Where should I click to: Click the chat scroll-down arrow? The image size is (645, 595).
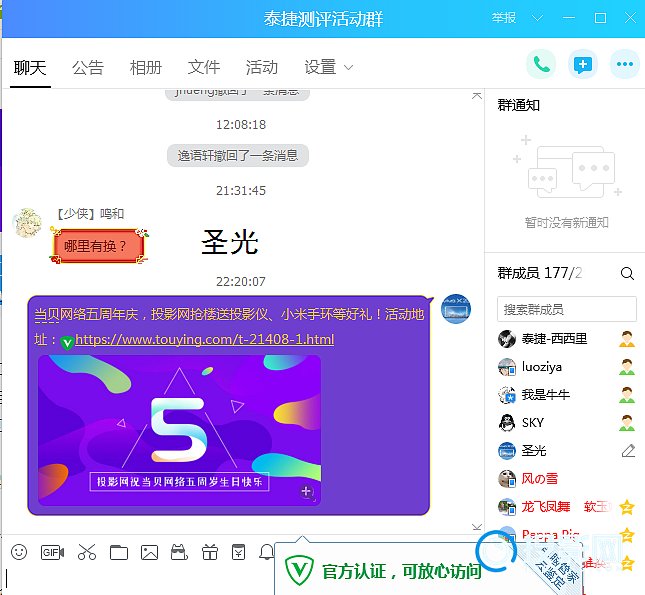click(477, 527)
